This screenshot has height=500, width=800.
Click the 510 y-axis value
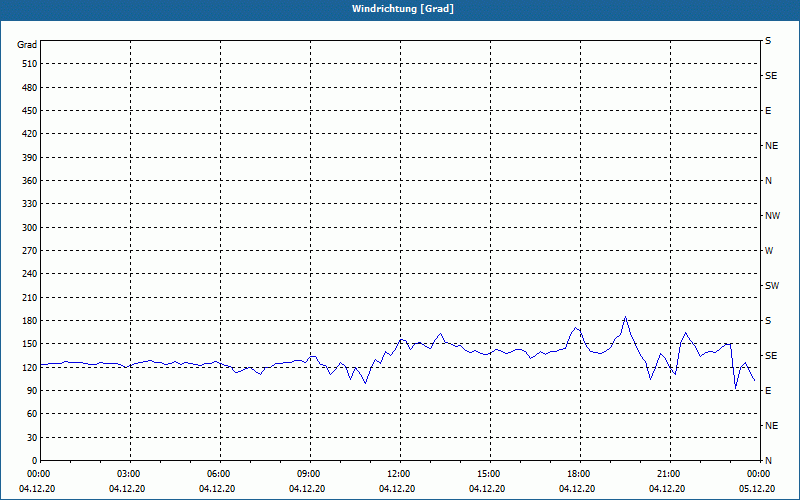coord(30,64)
